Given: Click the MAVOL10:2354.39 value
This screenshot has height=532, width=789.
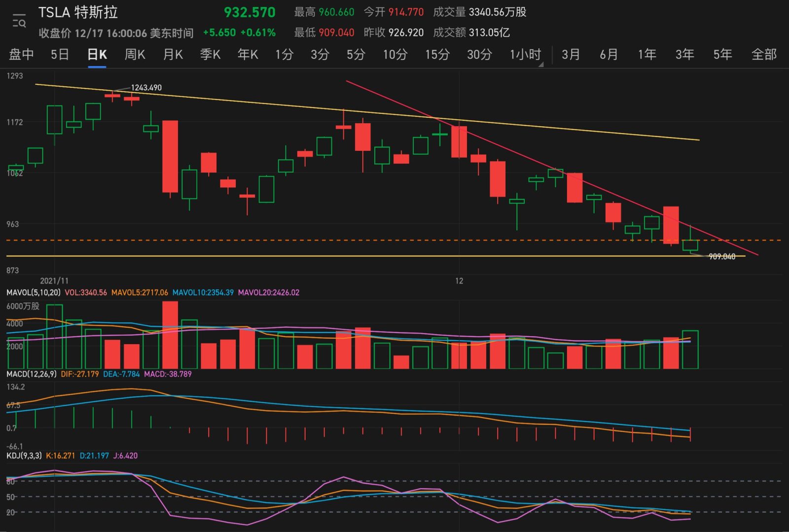Looking at the screenshot, I should tap(203, 292).
